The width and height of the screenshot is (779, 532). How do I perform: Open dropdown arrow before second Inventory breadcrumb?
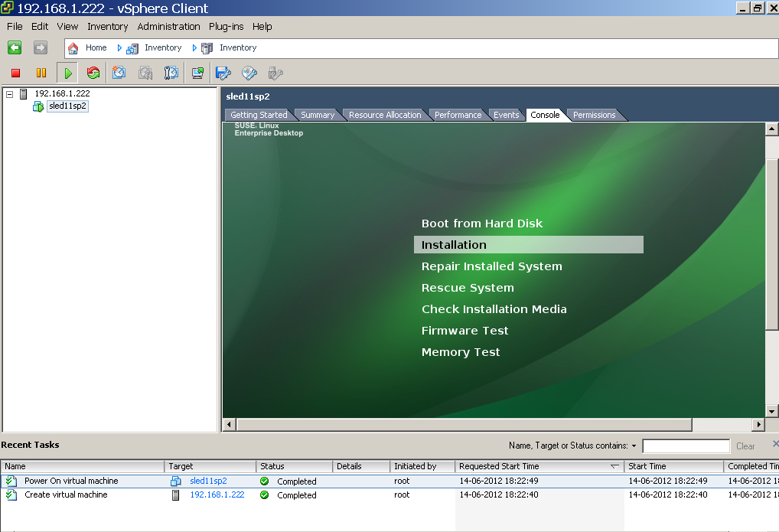click(x=194, y=47)
